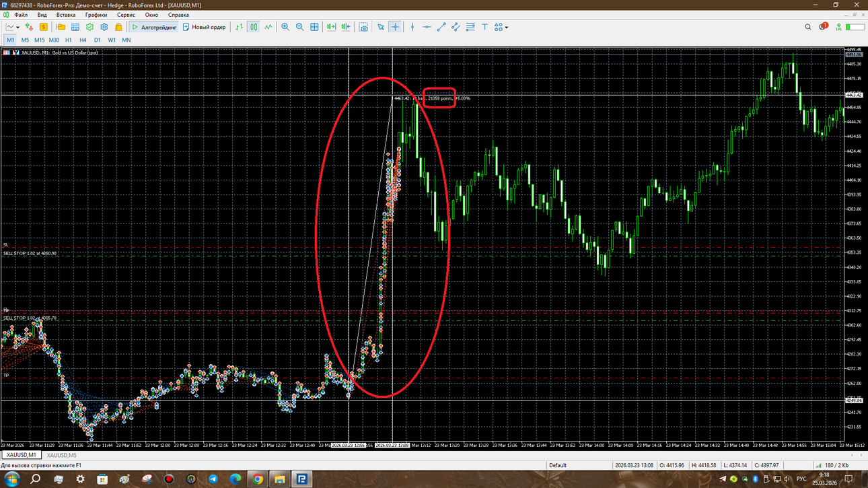Select the H1 timeframe

click(x=68, y=40)
